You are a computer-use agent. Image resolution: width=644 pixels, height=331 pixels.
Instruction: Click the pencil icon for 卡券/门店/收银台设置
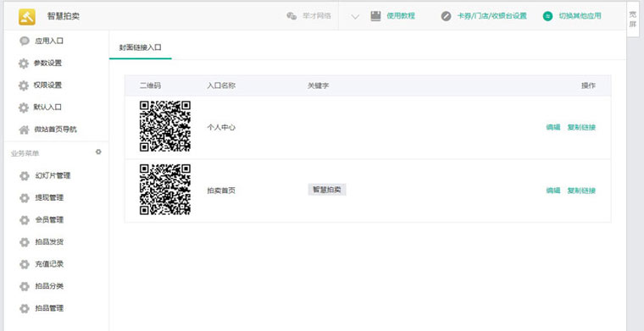(446, 16)
